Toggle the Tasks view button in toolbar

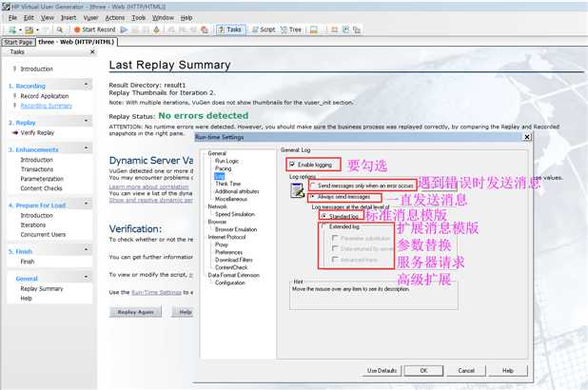tap(231, 29)
